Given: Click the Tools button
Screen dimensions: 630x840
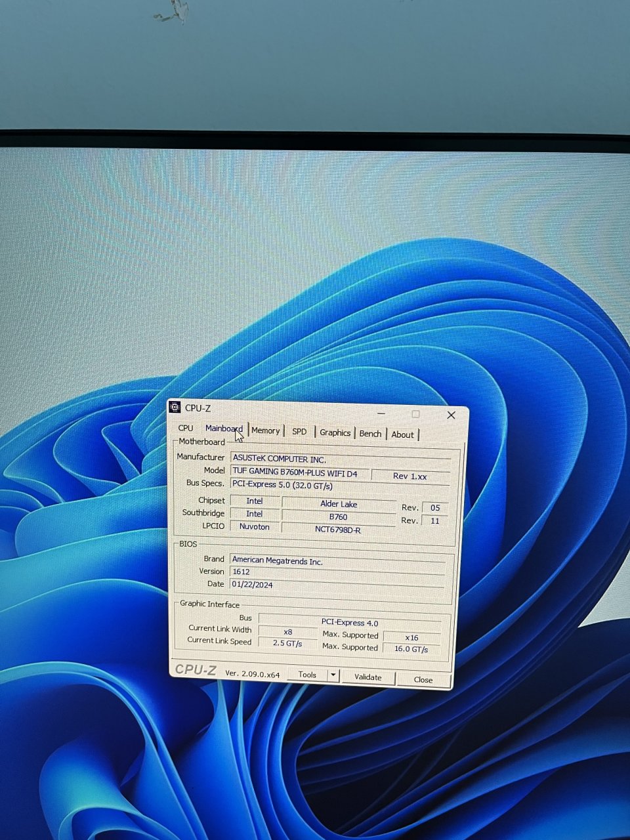Looking at the screenshot, I should click(307, 675).
